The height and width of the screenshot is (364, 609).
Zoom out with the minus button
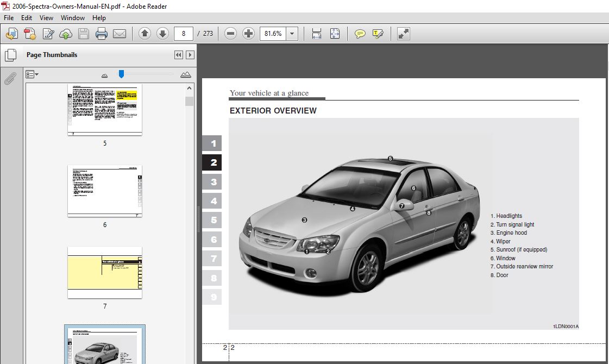230,34
